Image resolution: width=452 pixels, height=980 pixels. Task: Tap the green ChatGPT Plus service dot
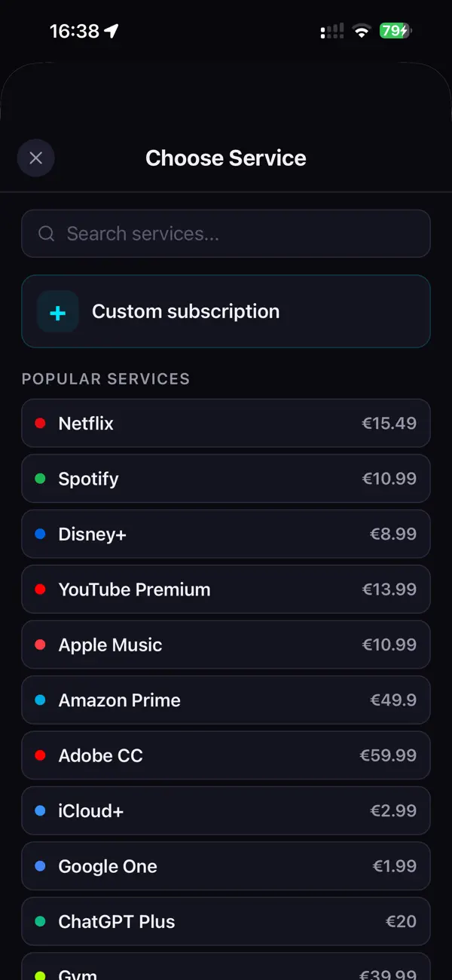(x=40, y=921)
